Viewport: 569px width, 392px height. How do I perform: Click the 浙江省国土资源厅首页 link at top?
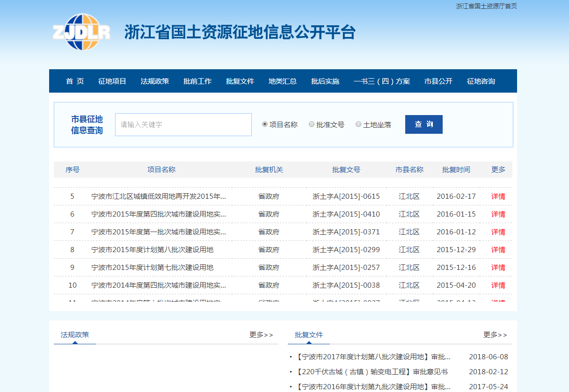point(486,6)
